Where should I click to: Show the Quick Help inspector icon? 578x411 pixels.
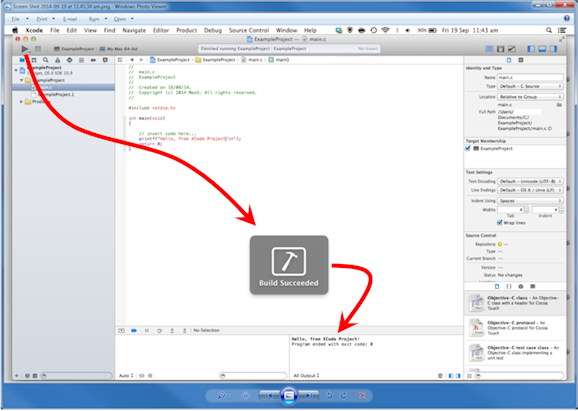click(x=521, y=60)
